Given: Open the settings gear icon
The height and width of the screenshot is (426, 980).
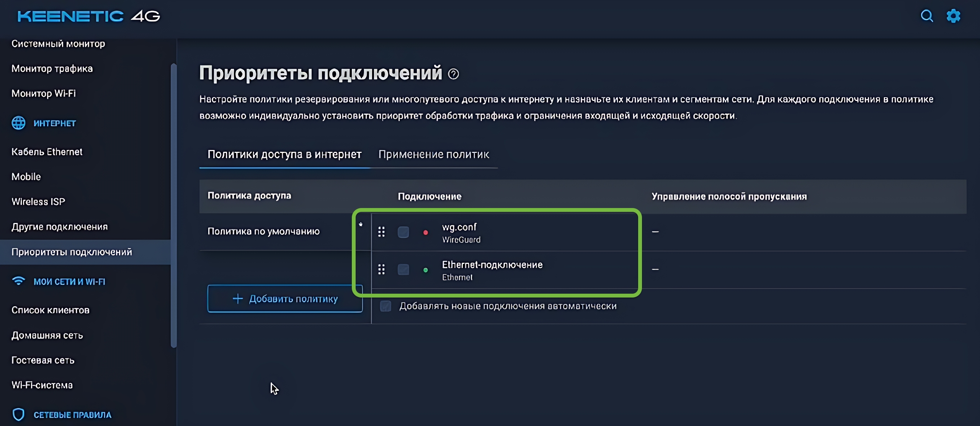Looking at the screenshot, I should [953, 16].
